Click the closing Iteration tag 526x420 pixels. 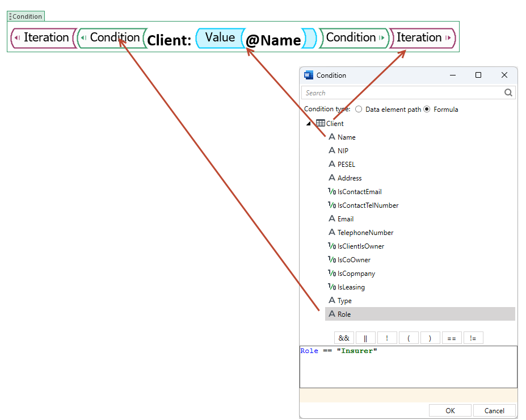(x=422, y=38)
